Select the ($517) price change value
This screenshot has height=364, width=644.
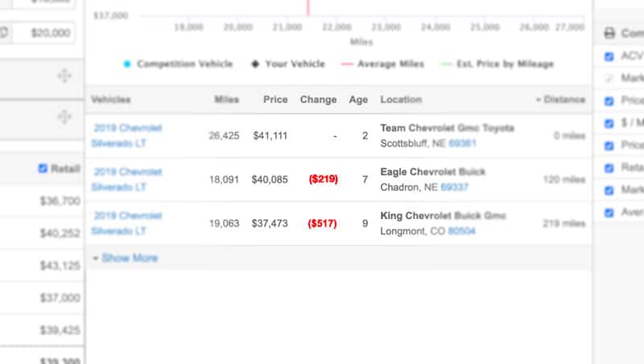[323, 223]
